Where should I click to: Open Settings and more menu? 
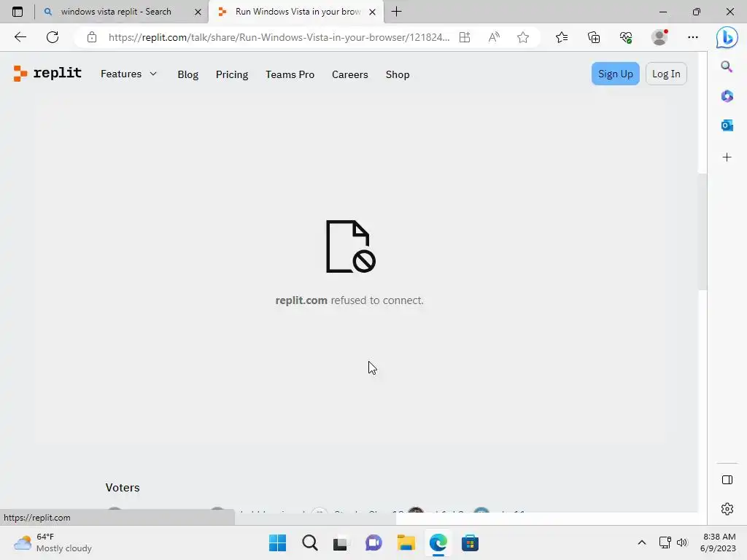[693, 37]
